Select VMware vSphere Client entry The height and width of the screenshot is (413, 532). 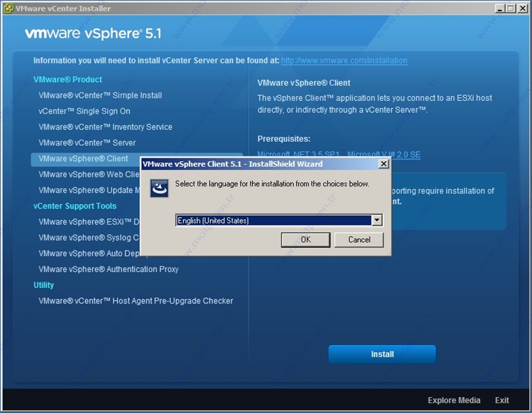(x=83, y=159)
